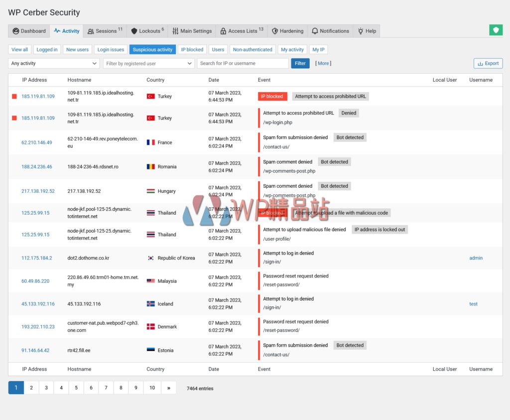
Task: Click the green status shield indicator
Action: [x=496, y=30]
